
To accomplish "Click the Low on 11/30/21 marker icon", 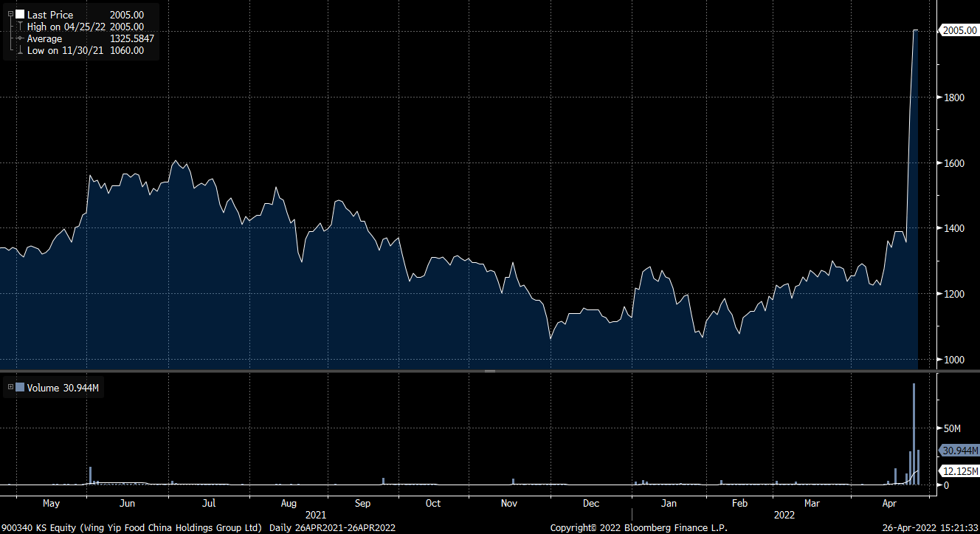I will [x=20, y=49].
